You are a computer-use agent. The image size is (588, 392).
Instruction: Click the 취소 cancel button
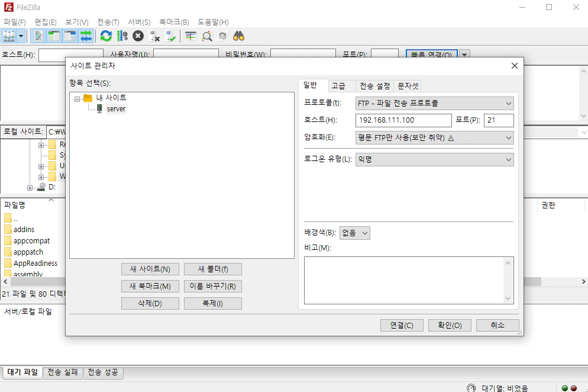pyautogui.click(x=497, y=325)
